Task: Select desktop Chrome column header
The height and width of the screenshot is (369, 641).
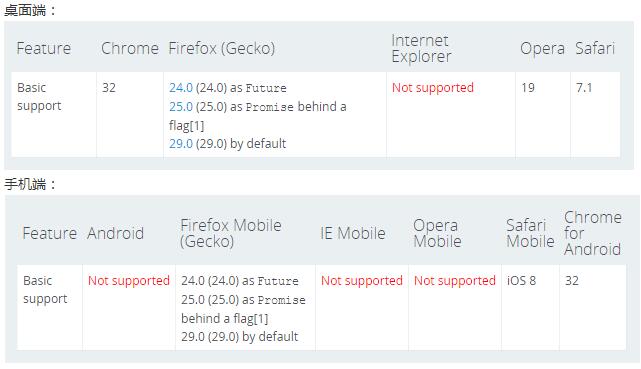Action: pos(130,48)
